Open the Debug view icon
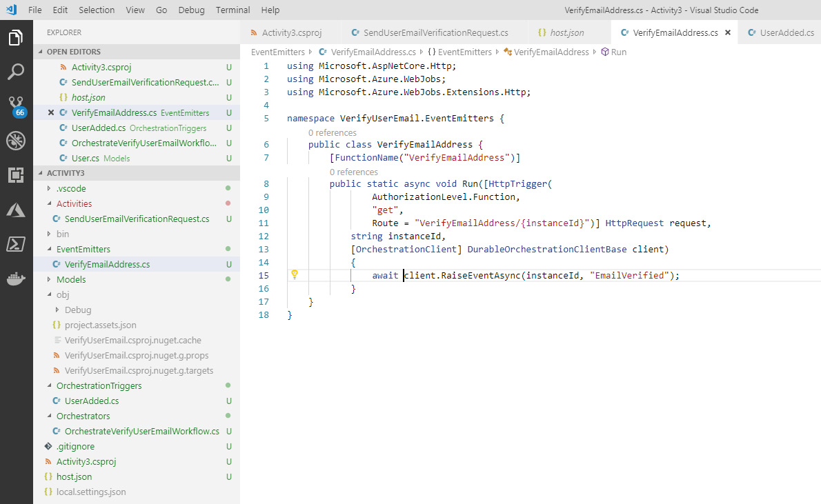 pyautogui.click(x=16, y=141)
